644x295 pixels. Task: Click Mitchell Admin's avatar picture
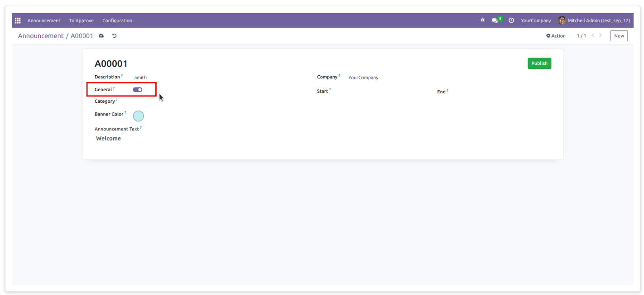562,20
